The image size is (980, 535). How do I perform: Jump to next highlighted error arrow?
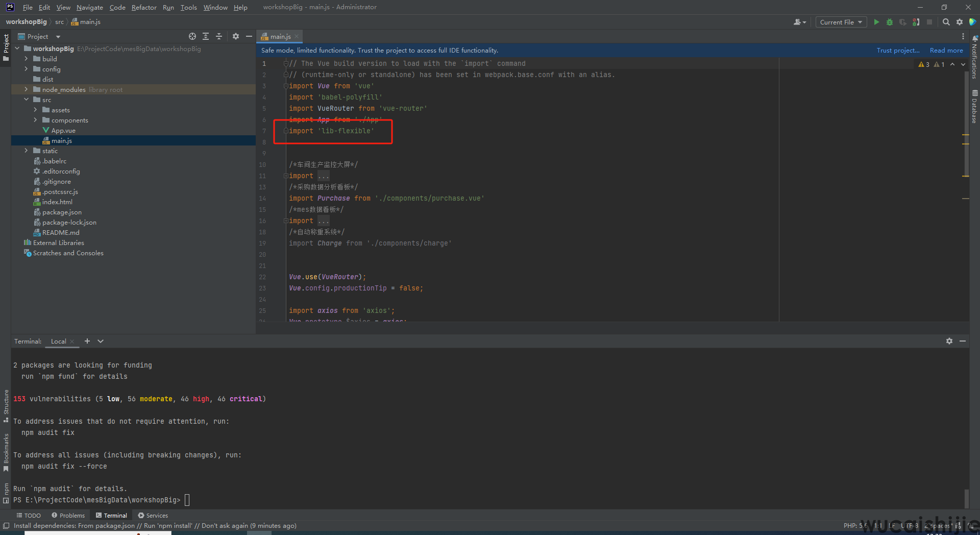coord(963,64)
